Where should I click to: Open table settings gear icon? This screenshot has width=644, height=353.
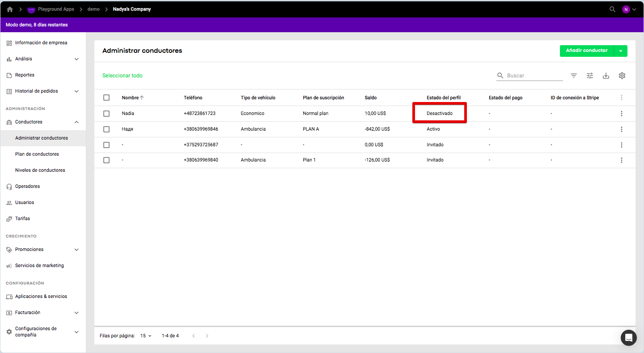click(622, 76)
